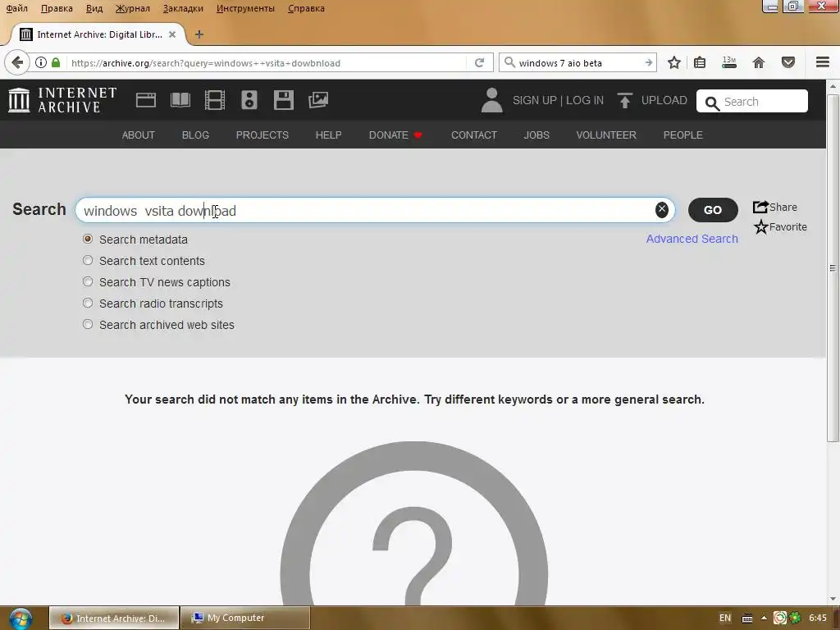This screenshot has width=840, height=630.
Task: Select Search archived web sites radio button
Action: [88, 325]
